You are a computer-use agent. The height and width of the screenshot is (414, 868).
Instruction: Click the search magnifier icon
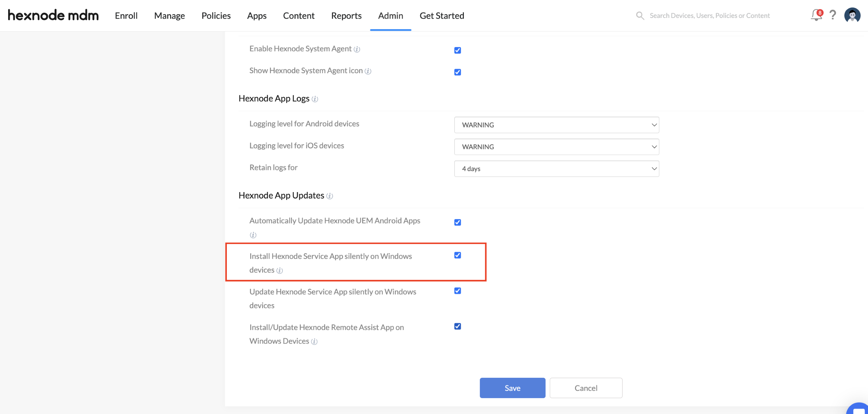640,16
